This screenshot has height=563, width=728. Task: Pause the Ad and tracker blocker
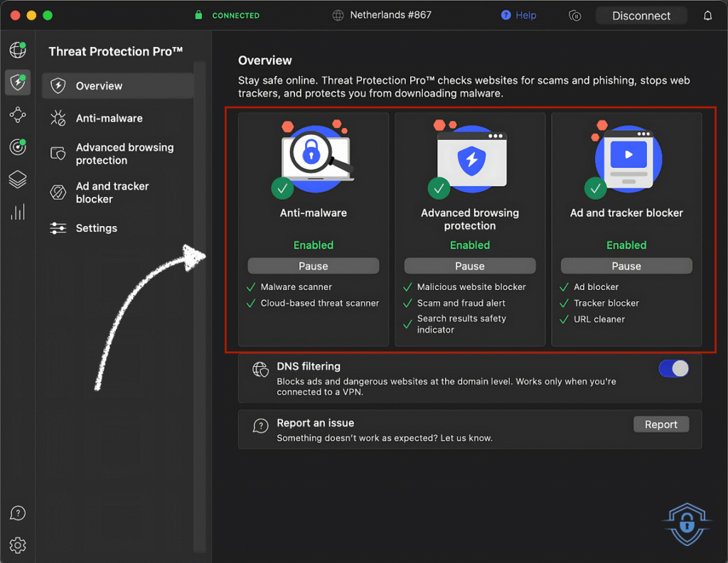point(626,266)
